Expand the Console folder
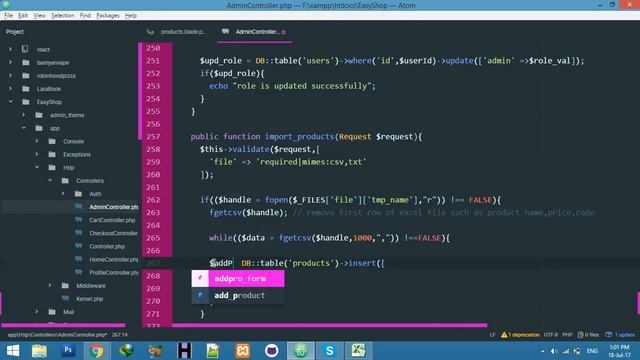Image resolution: width=640 pixels, height=360 pixels. click(x=37, y=141)
